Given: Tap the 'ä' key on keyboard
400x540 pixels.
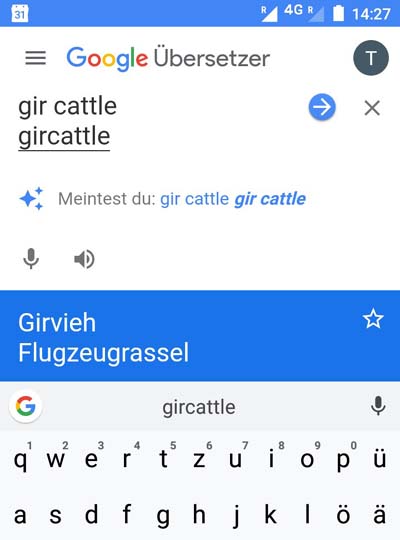Looking at the screenshot, I should 379,515.
